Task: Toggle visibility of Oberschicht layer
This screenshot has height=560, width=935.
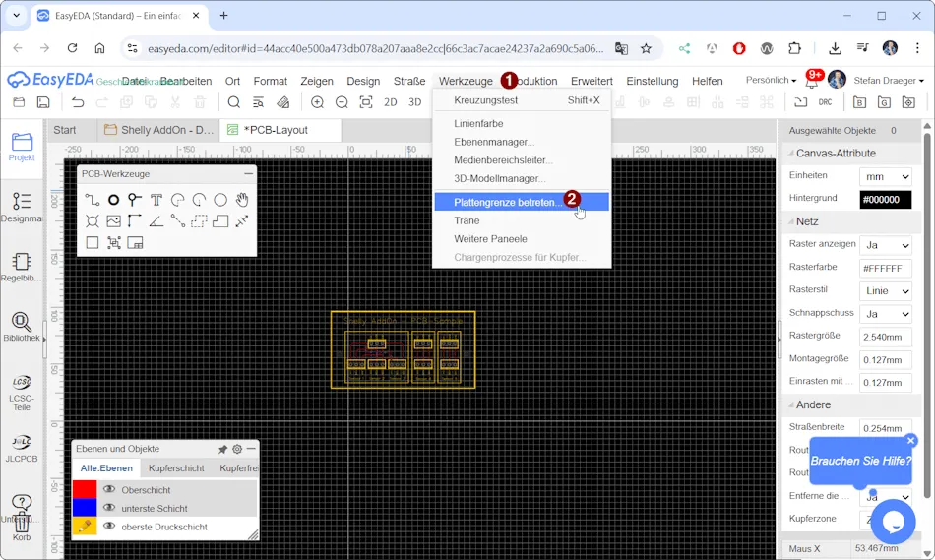Action: coord(109,489)
